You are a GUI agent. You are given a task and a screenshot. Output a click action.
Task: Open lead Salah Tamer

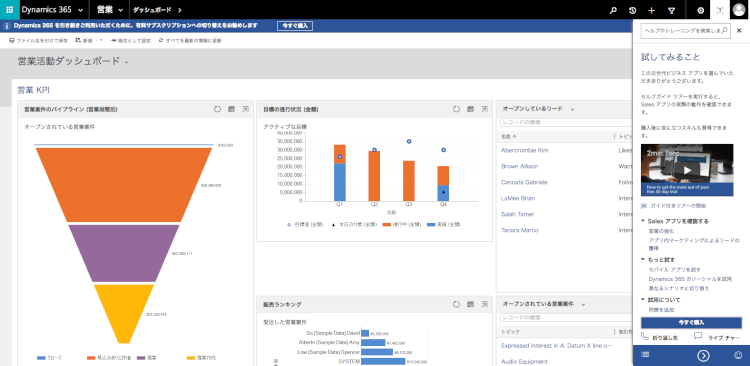point(518,214)
